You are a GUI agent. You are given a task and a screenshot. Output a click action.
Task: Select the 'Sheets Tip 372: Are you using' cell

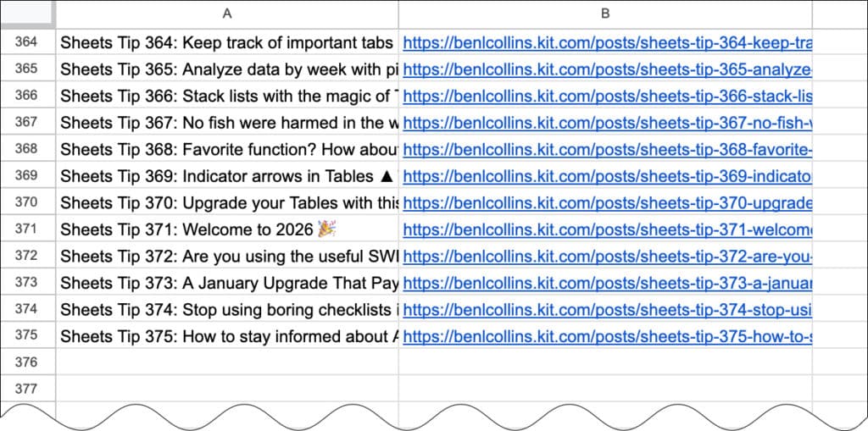point(226,256)
